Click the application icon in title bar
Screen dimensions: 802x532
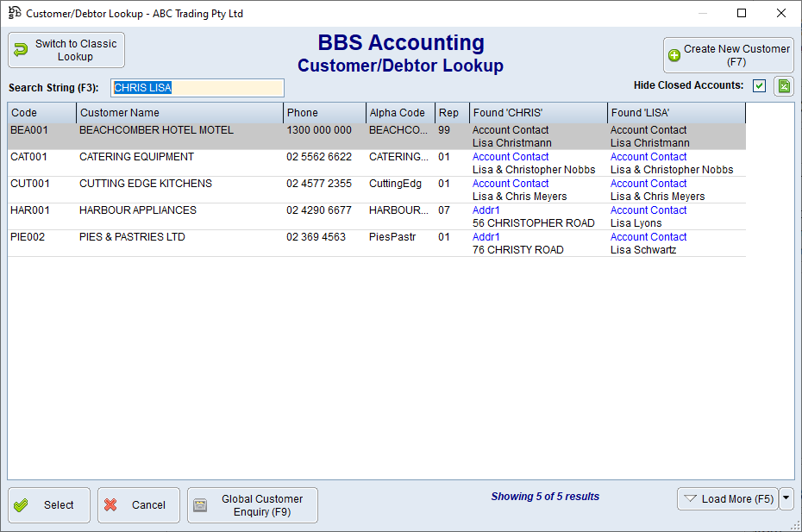click(14, 13)
